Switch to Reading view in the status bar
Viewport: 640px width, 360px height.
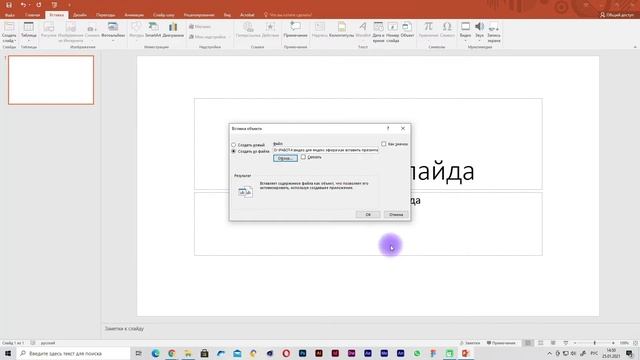pos(553,343)
